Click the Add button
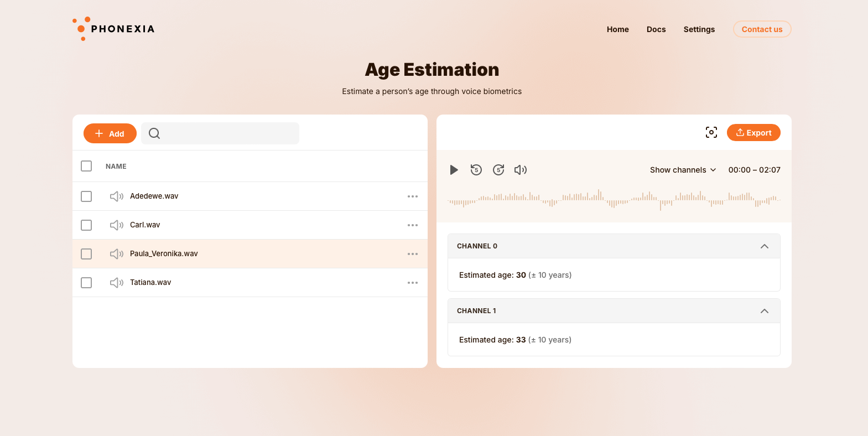 110,133
